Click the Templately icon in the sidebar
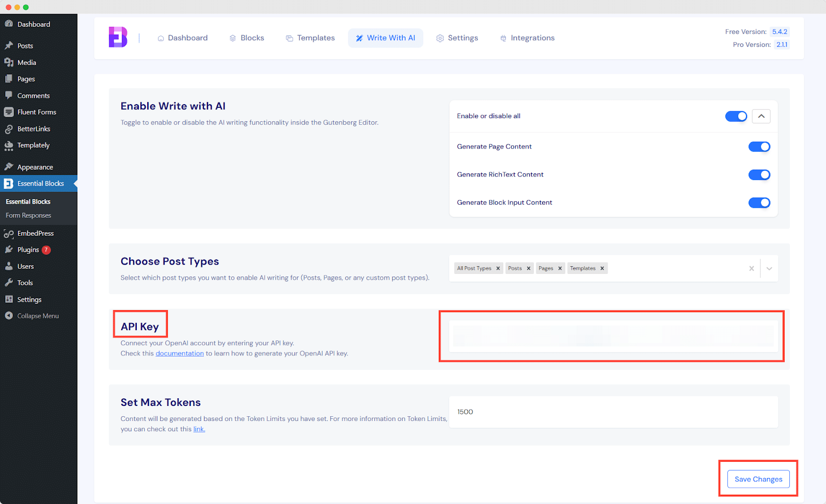Screen dimensions: 826x504 click(x=9, y=145)
